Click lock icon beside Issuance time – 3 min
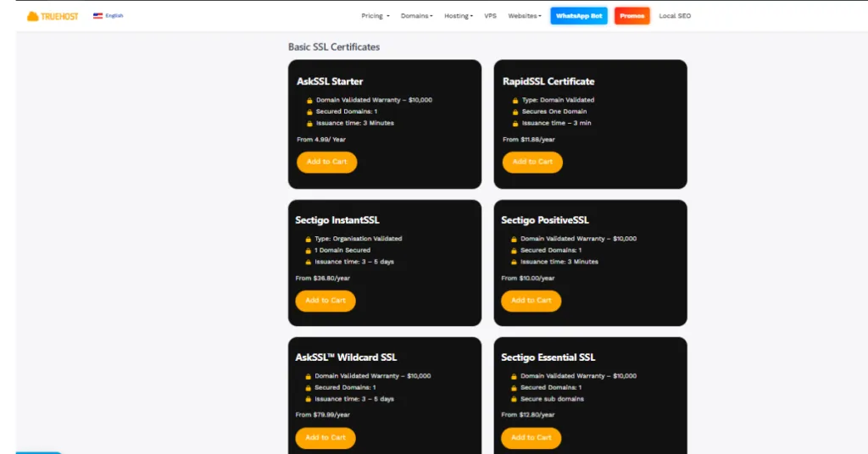Image resolution: width=868 pixels, height=454 pixels. click(515, 124)
